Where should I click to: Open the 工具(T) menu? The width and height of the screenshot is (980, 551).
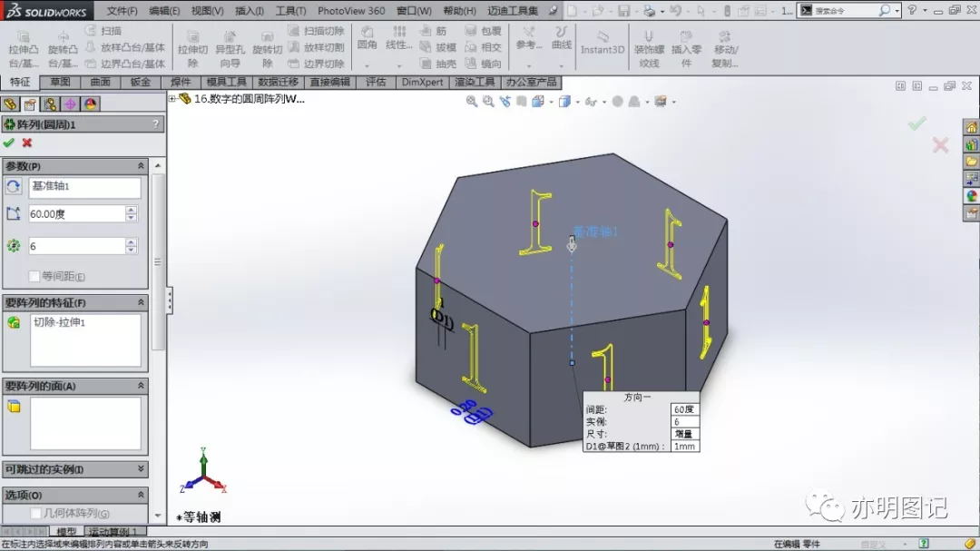click(290, 11)
